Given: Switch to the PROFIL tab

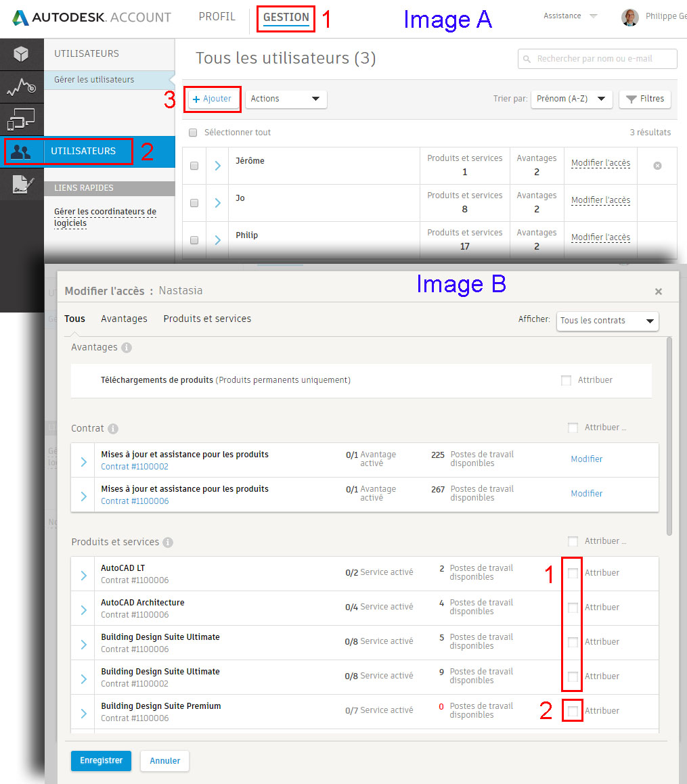Looking at the screenshot, I should [x=217, y=17].
